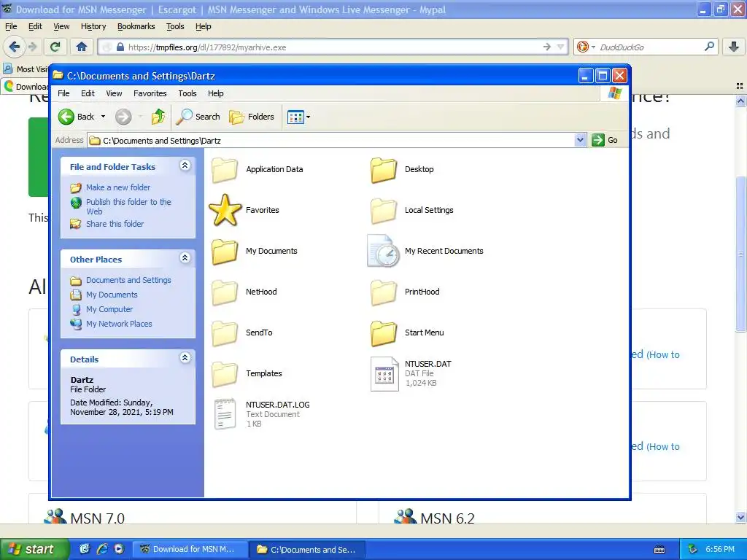747x560 pixels.
Task: Switch to Download for MSN taskbar button
Action: (190, 550)
